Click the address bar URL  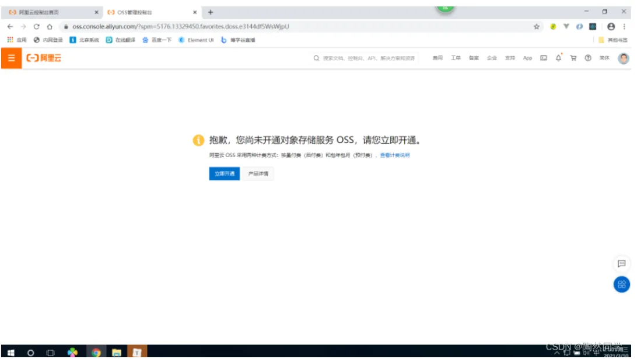(x=181, y=26)
